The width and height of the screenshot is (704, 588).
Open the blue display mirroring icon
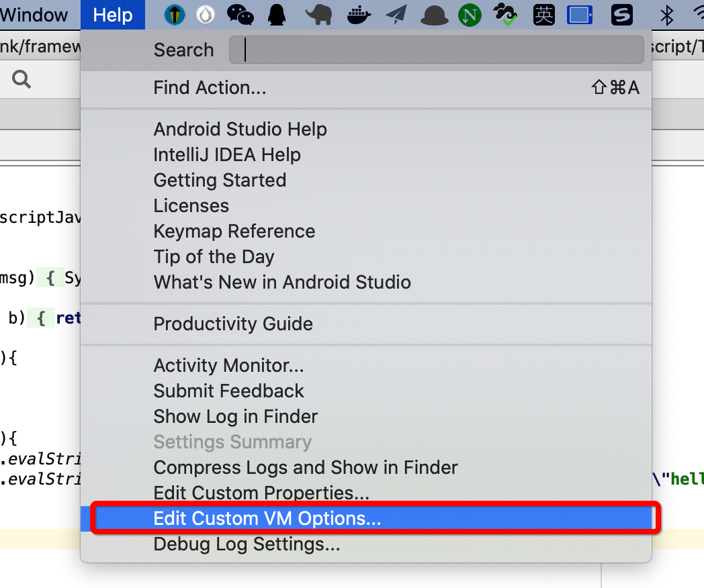pyautogui.click(x=578, y=15)
